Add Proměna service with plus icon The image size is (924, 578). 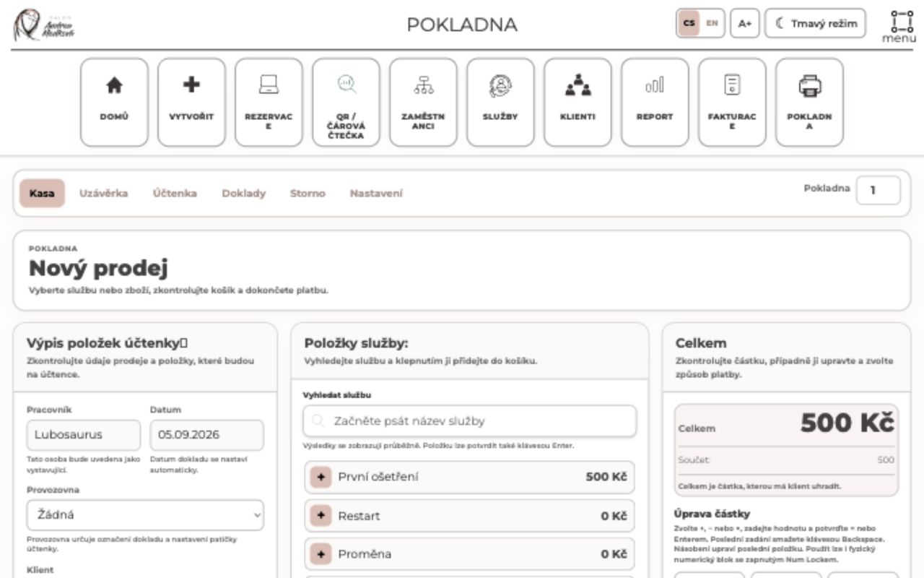tap(321, 554)
